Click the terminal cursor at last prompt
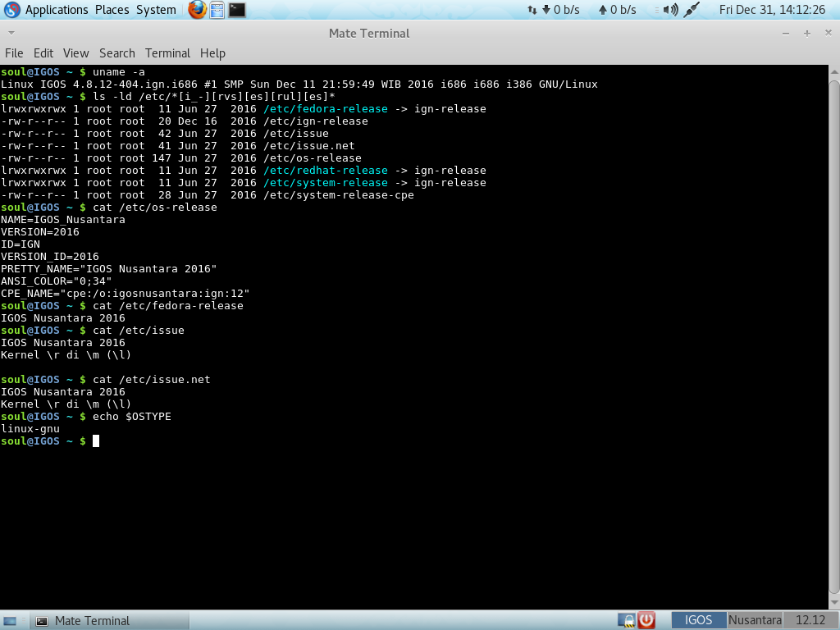 [96, 441]
